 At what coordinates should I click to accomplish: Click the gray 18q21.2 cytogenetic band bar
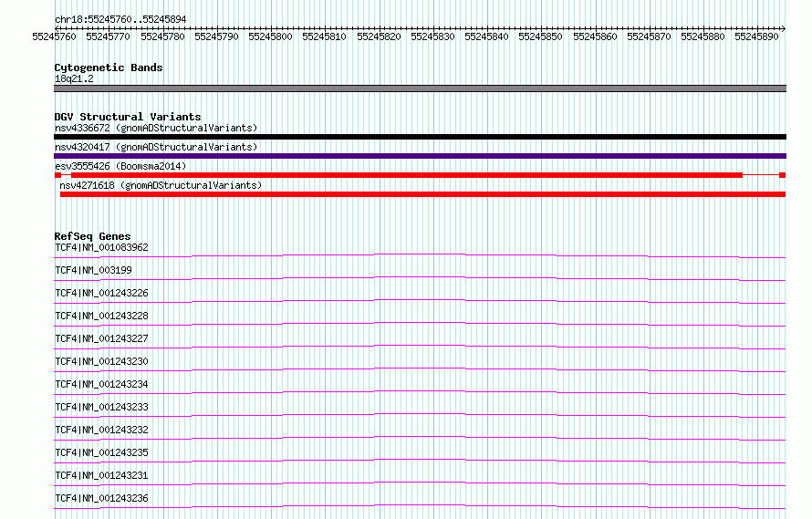[x=420, y=88]
